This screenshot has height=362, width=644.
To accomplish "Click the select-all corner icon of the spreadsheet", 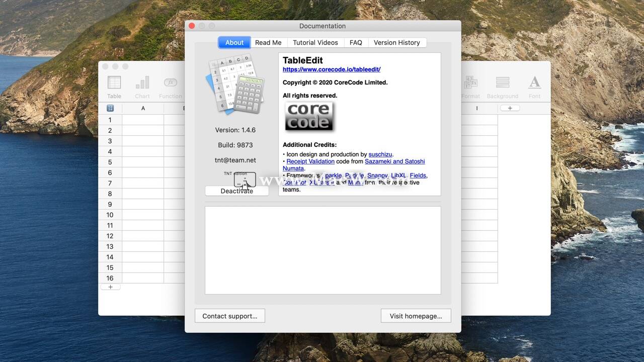I will tap(110, 108).
